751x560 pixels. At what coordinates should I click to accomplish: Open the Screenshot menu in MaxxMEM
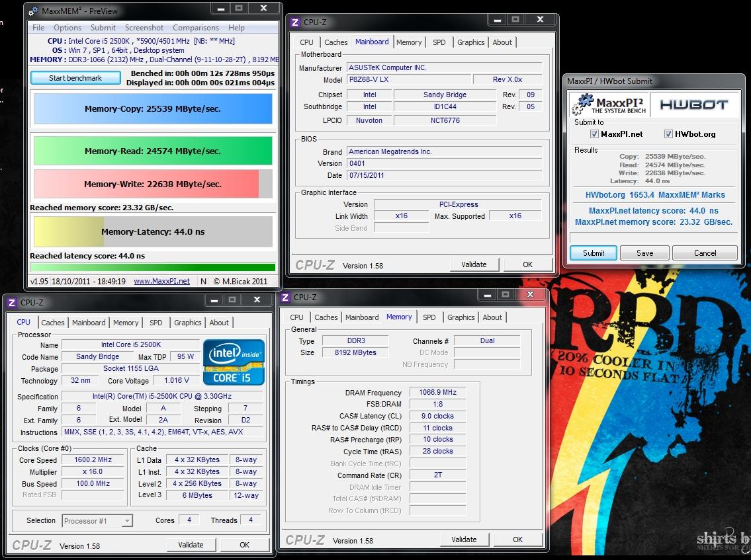pos(144,28)
